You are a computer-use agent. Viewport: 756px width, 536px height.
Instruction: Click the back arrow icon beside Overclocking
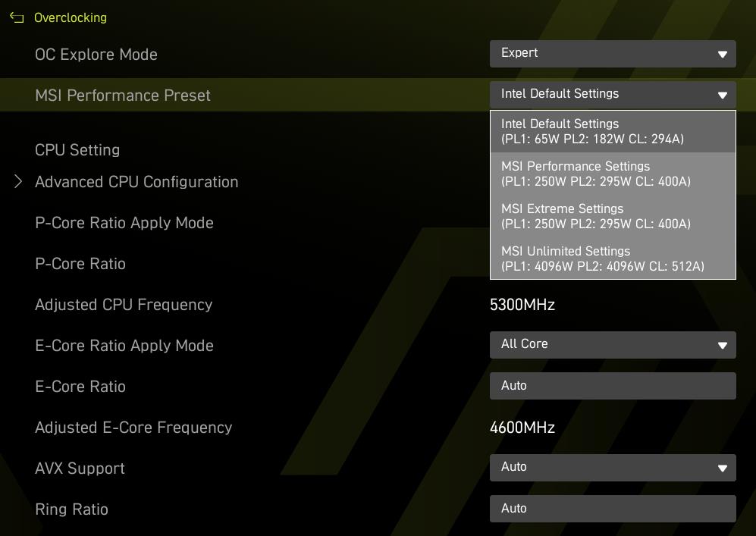[x=17, y=18]
